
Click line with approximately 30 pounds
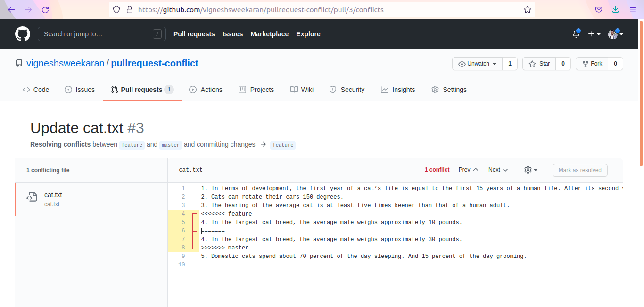pos(331,239)
